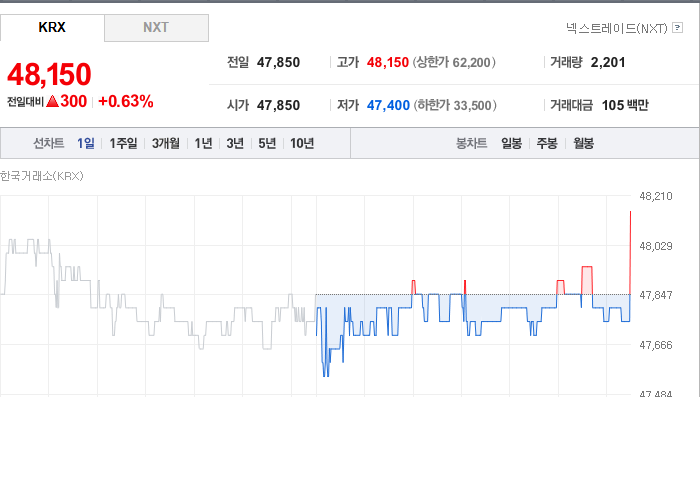Show the 주봉 weekly candle chart
The image size is (700, 490).
(x=547, y=143)
